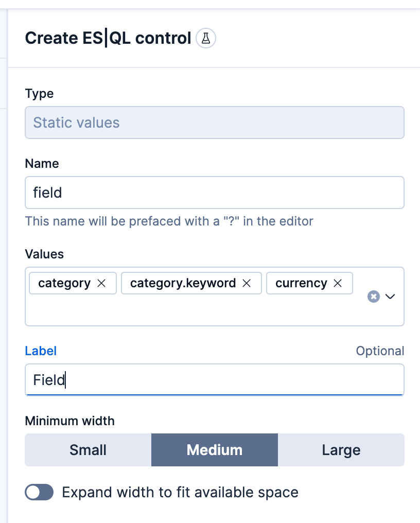Click the tech preview flask icon
The width and height of the screenshot is (420, 523).
[206, 38]
